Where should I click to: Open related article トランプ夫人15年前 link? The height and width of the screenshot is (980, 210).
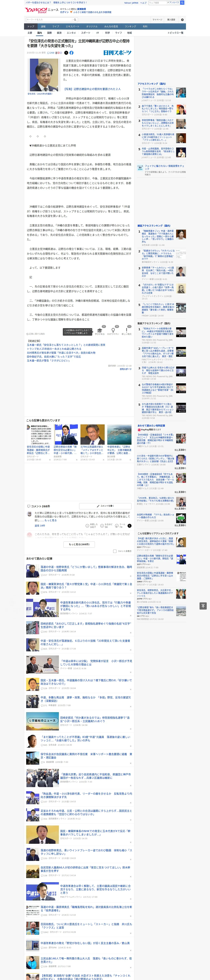coord(54,349)
